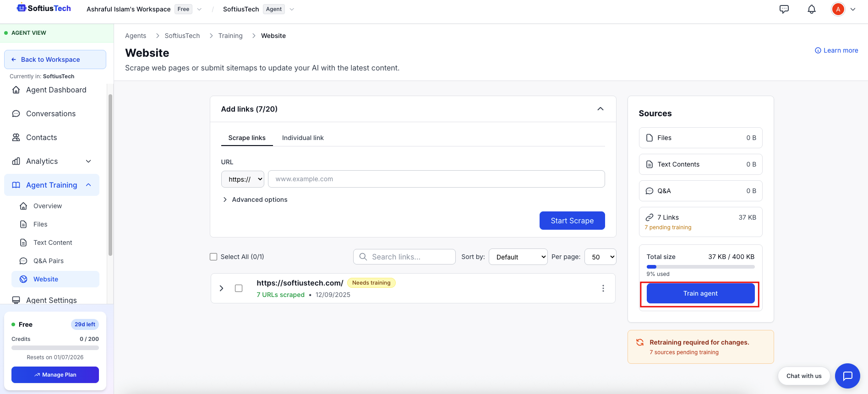Open the feedback message icon in header
This screenshot has width=868, height=394.
(x=784, y=9)
